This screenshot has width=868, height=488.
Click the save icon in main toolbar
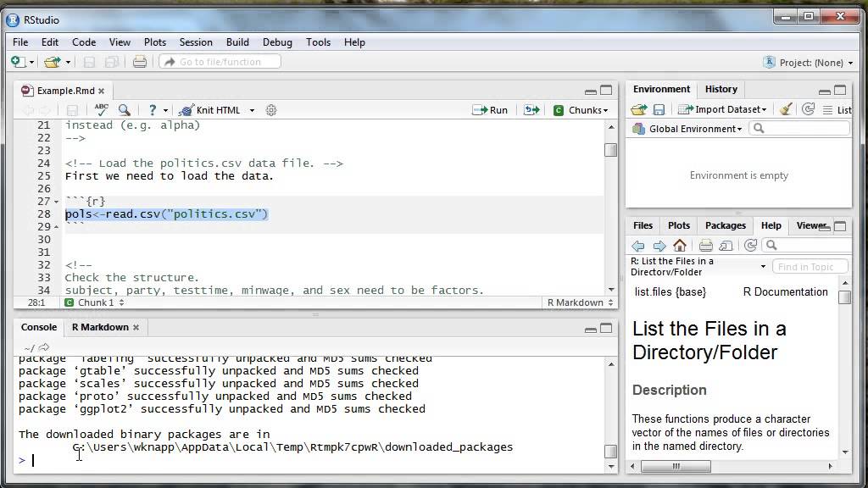89,62
